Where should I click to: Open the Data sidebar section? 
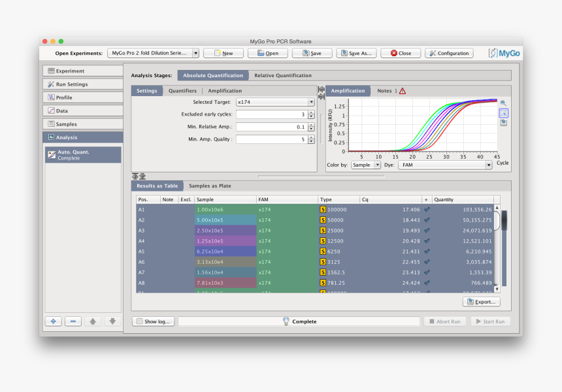pyautogui.click(x=83, y=110)
